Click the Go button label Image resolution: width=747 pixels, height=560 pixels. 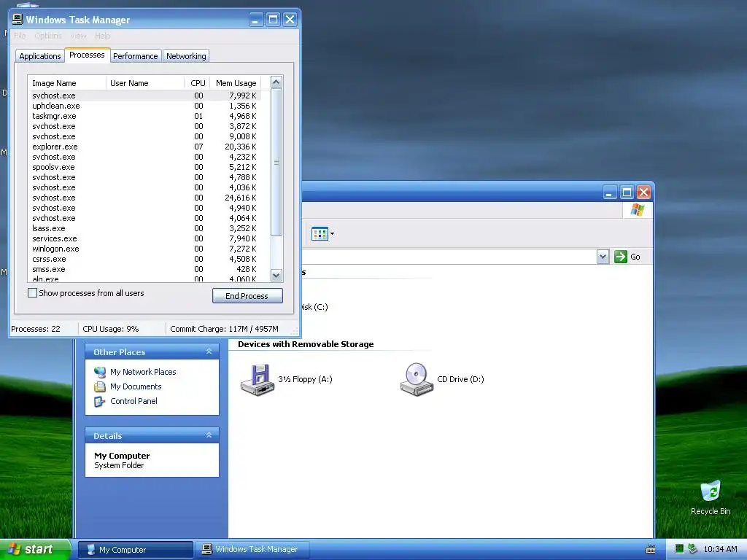tap(635, 257)
